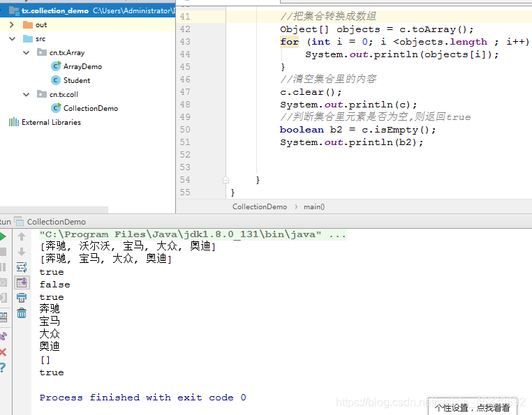
Task: Click the CollectionDemo class icon in tree
Action: click(x=56, y=108)
